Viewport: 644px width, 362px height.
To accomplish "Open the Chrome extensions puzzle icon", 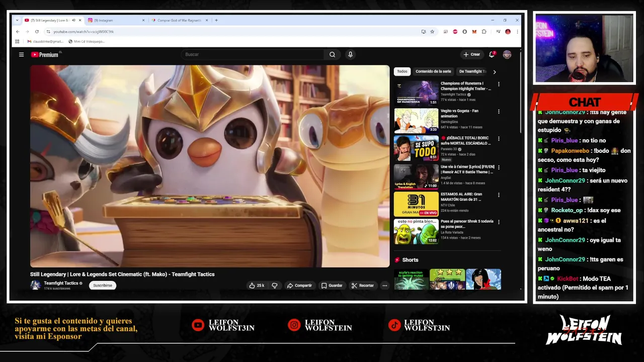I will 484,32.
